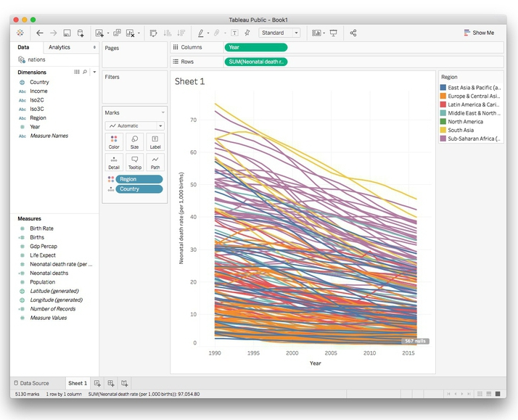
Task: Click the Share workbook icon
Action: [353, 33]
